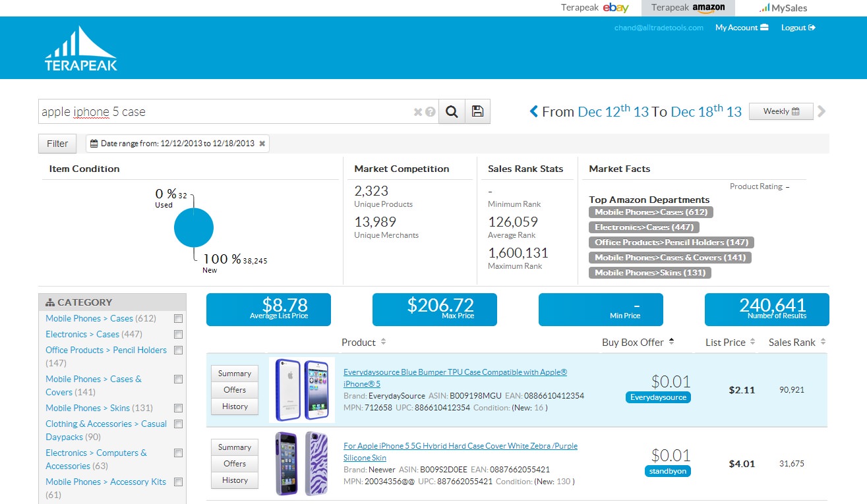Click the blue Item Condition pie chart
This screenshot has height=504, width=867.
coord(194,228)
